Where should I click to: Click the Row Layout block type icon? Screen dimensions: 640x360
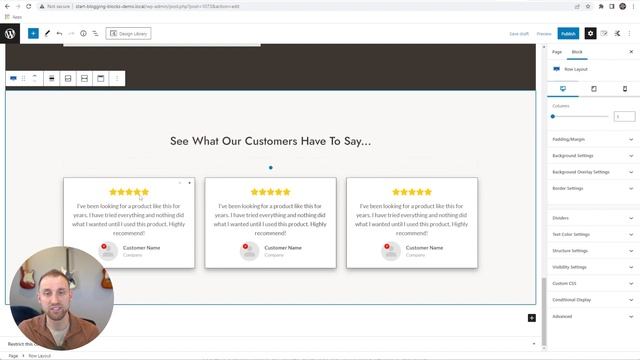coord(13,78)
